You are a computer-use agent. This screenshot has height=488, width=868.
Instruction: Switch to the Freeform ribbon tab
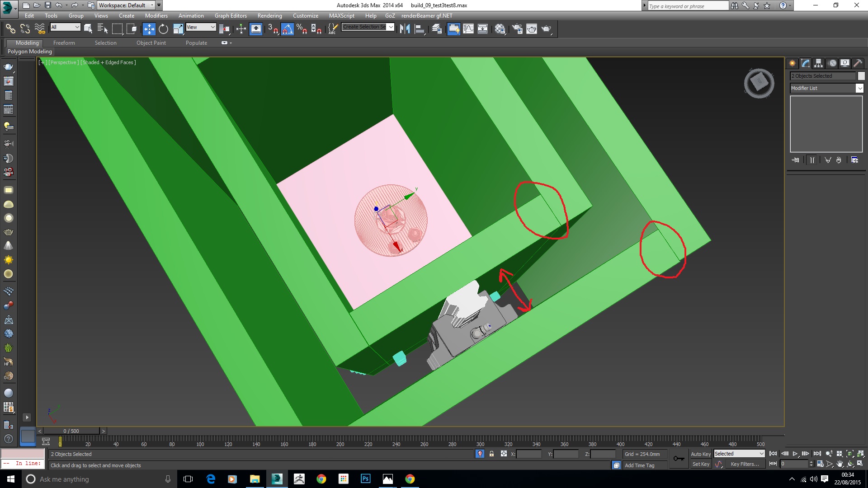coord(64,43)
